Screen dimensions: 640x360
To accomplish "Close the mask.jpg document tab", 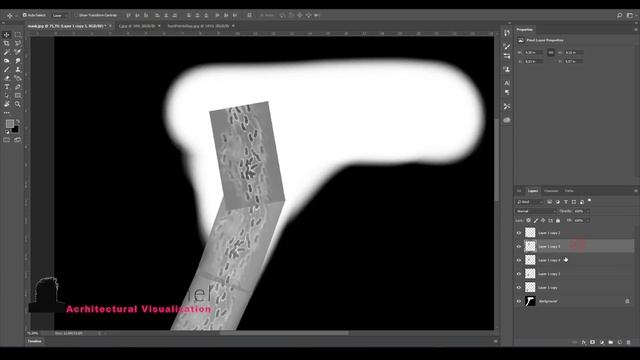I will [x=111, y=26].
